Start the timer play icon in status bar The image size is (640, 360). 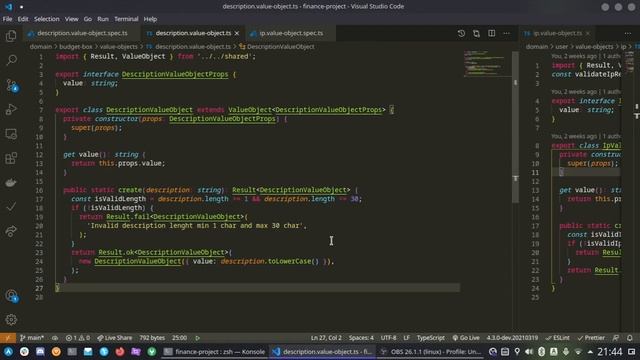198,338
